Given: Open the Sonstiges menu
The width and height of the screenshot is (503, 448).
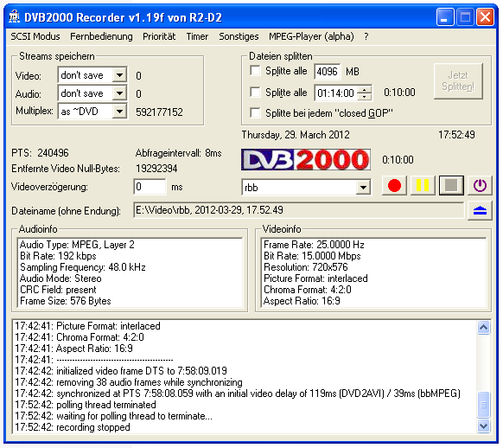Looking at the screenshot, I should click(239, 36).
